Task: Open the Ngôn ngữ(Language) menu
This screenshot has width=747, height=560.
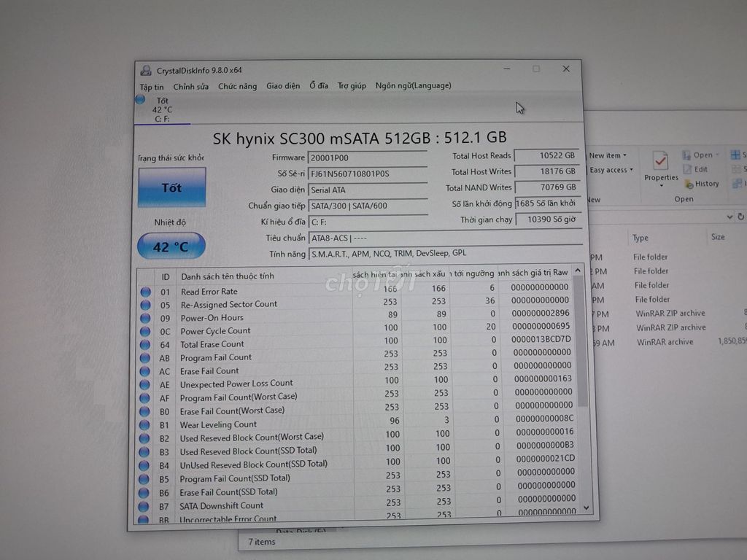Action: pos(413,85)
